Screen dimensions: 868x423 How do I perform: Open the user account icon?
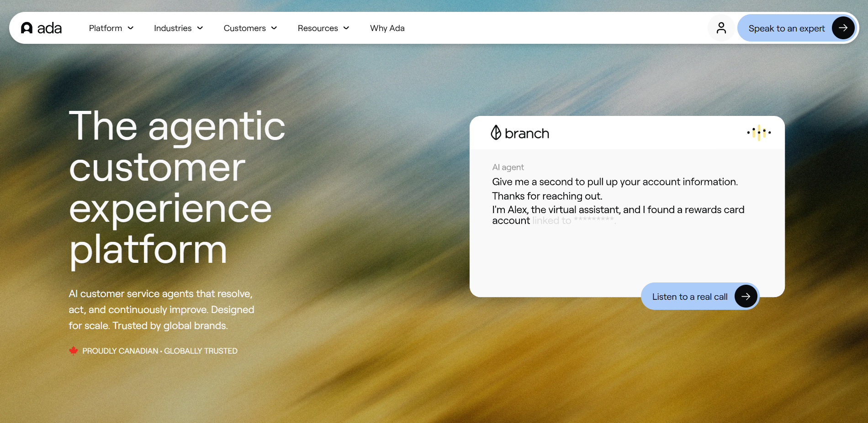[721, 28]
